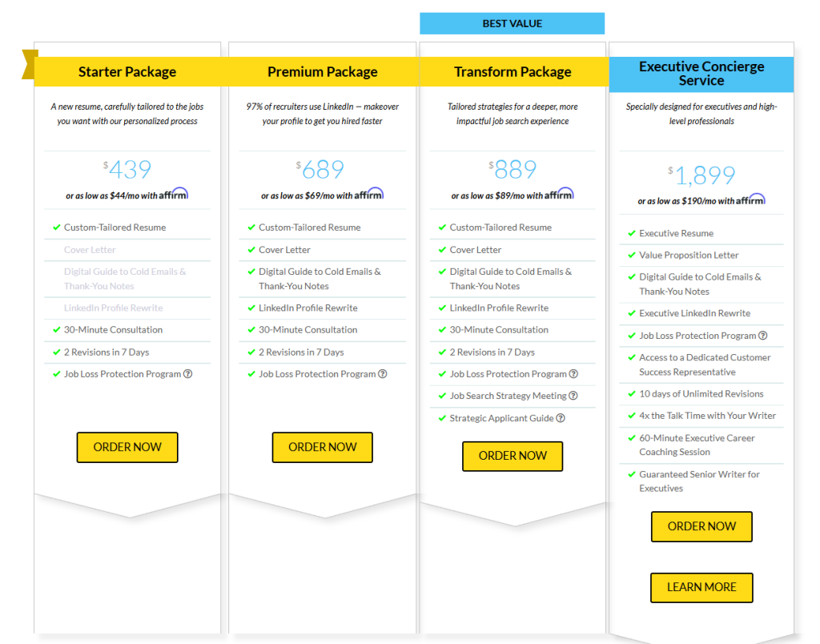Click help icon beside Starter Job Loss Protection Program

pos(187,374)
